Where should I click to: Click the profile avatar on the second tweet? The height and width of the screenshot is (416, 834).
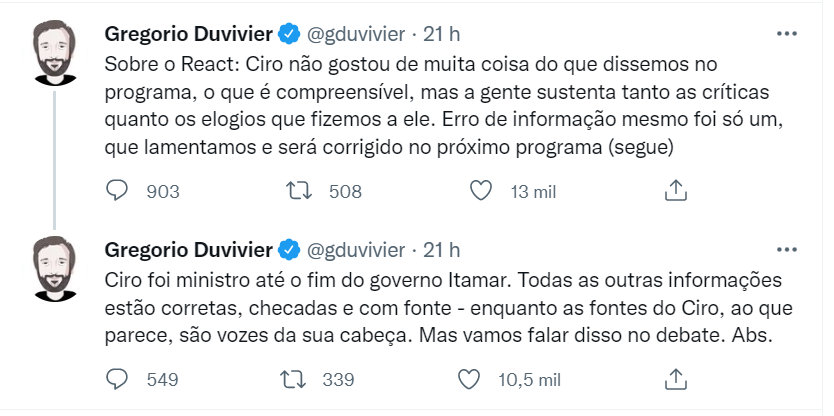click(x=54, y=269)
